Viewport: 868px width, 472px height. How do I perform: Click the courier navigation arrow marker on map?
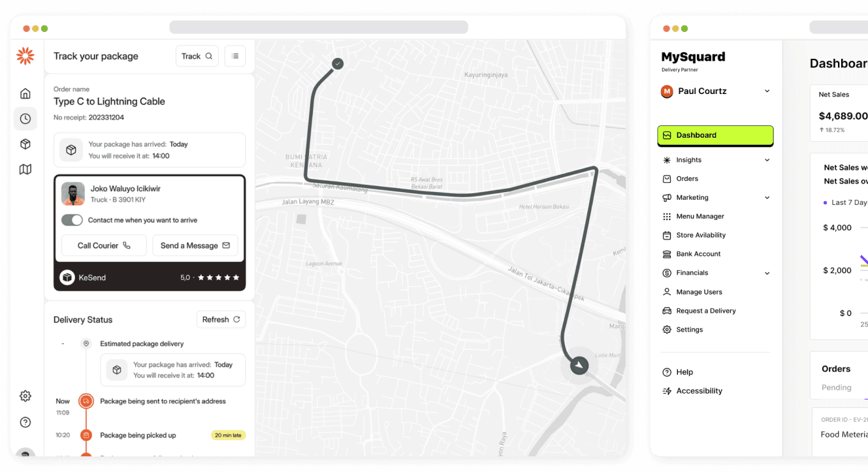click(x=579, y=365)
